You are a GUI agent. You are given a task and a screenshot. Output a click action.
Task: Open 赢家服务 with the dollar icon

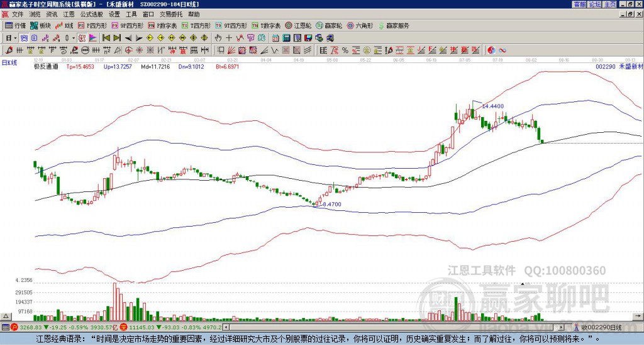click(394, 25)
